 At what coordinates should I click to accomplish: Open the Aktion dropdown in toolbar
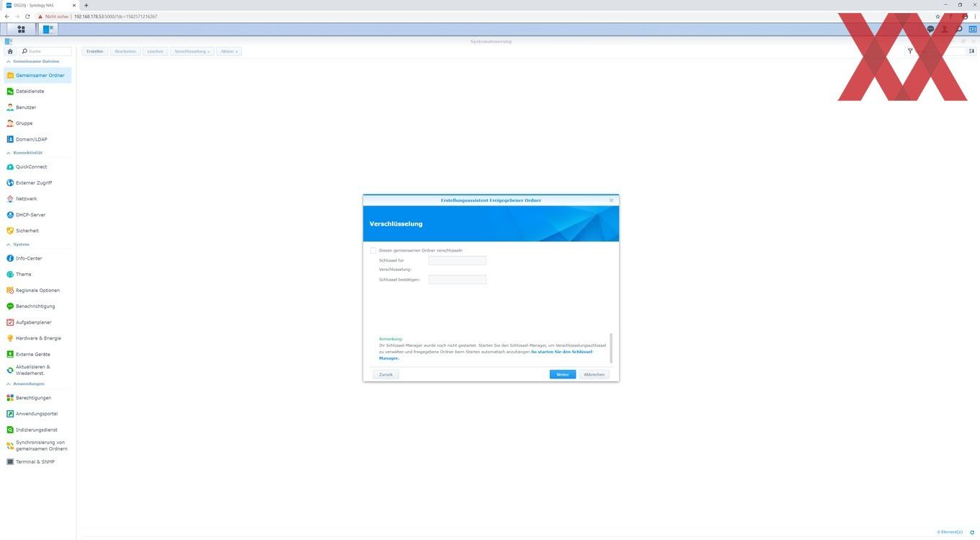[228, 51]
